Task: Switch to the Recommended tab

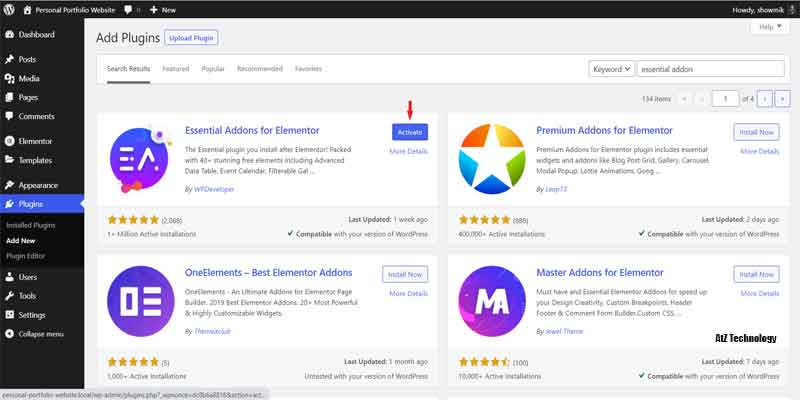Action: tap(260, 69)
